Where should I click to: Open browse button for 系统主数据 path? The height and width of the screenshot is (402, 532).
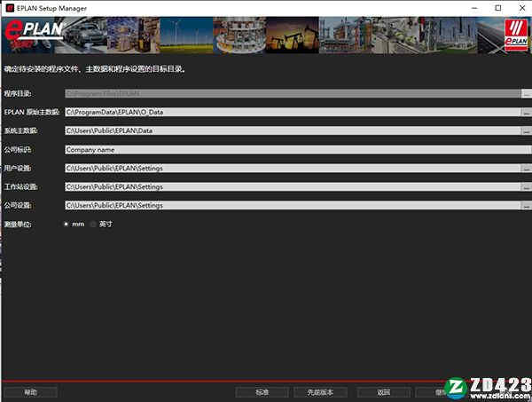[x=527, y=130]
